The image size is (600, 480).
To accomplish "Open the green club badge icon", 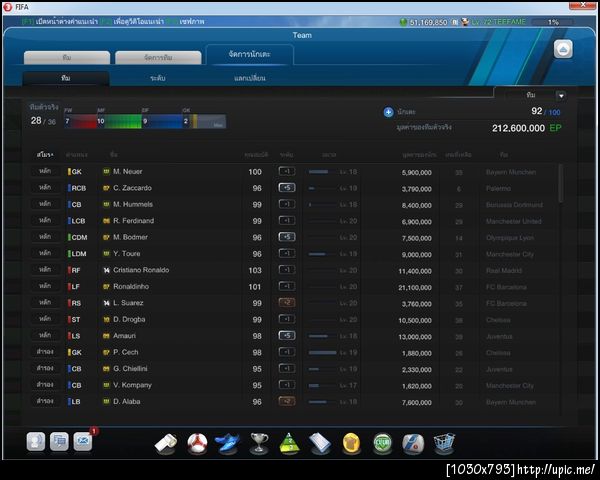I will pyautogui.click(x=383, y=444).
